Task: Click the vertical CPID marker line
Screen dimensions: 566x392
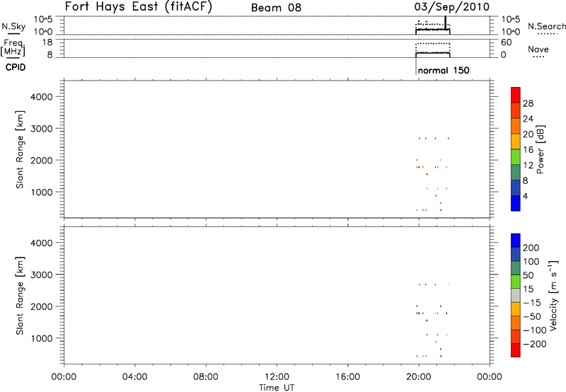Action: tap(416, 67)
